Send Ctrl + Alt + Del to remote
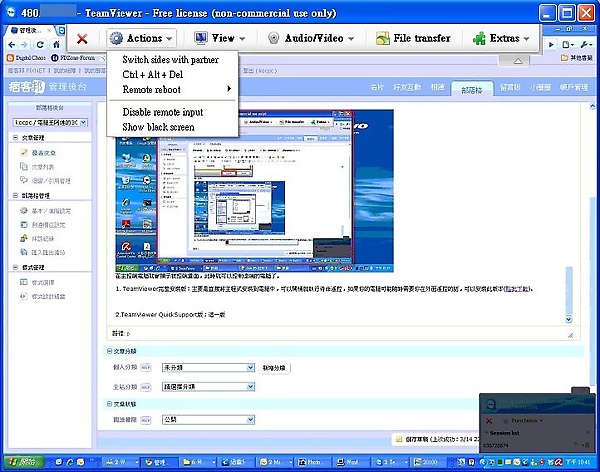 153,75
